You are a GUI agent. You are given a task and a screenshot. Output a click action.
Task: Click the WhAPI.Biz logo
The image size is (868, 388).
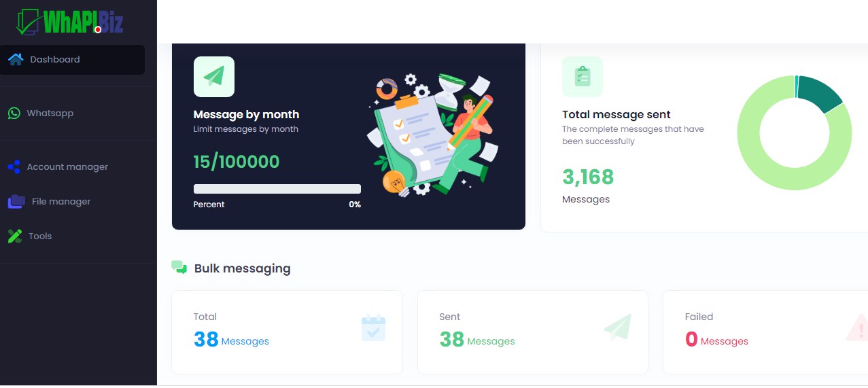coord(70,21)
